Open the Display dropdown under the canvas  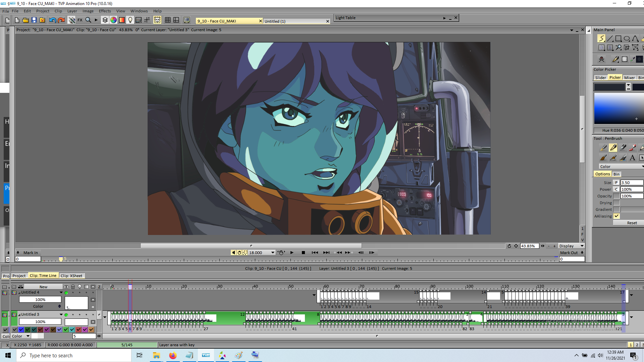point(572,246)
